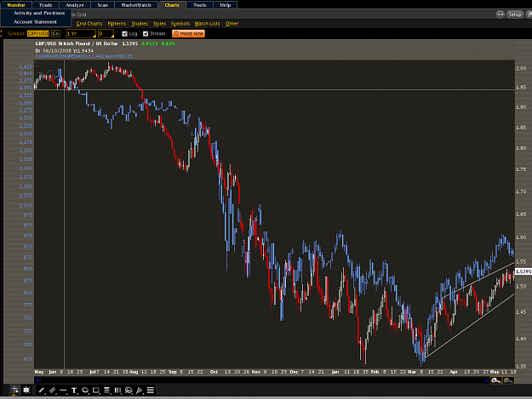Click the Setup button
The height and width of the screenshot is (399, 532).
coord(515,14)
